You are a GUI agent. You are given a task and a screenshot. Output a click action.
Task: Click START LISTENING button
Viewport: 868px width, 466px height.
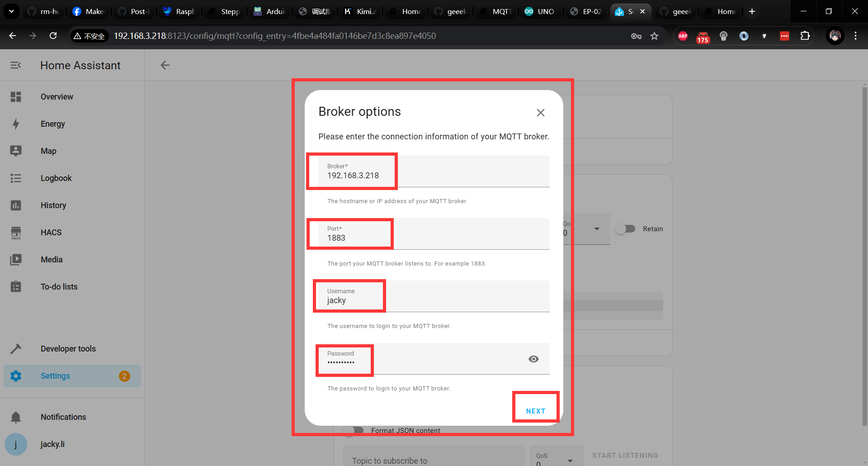tap(625, 456)
